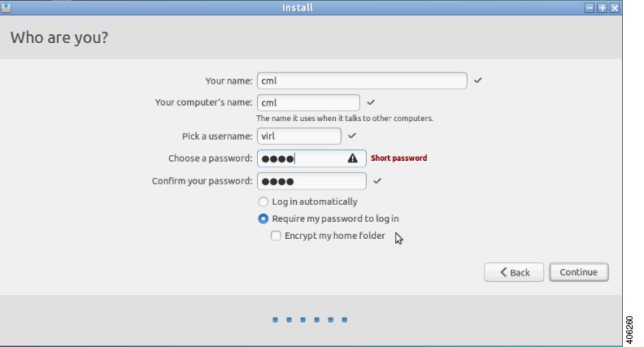Go Back to the previous step
644x347 pixels.
514,272
